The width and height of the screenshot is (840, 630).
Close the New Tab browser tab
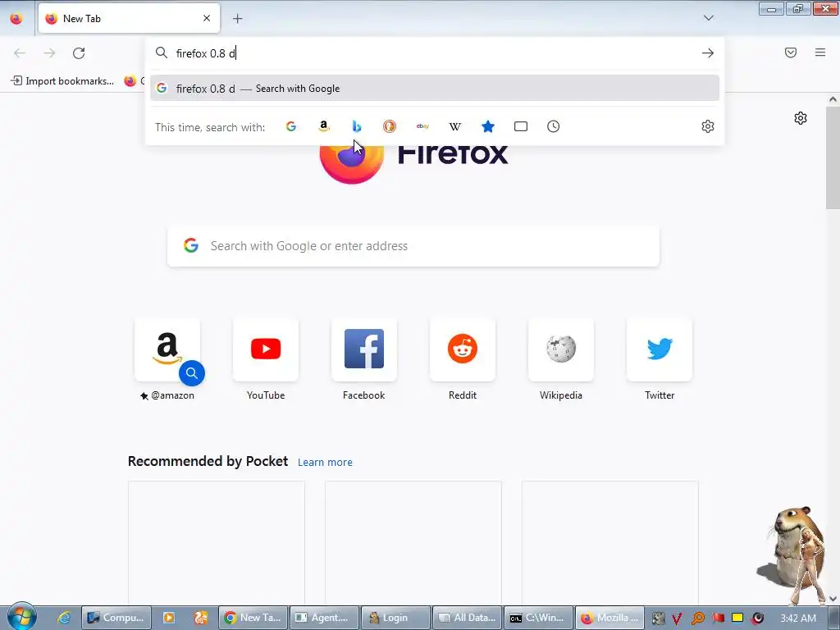[x=206, y=18]
